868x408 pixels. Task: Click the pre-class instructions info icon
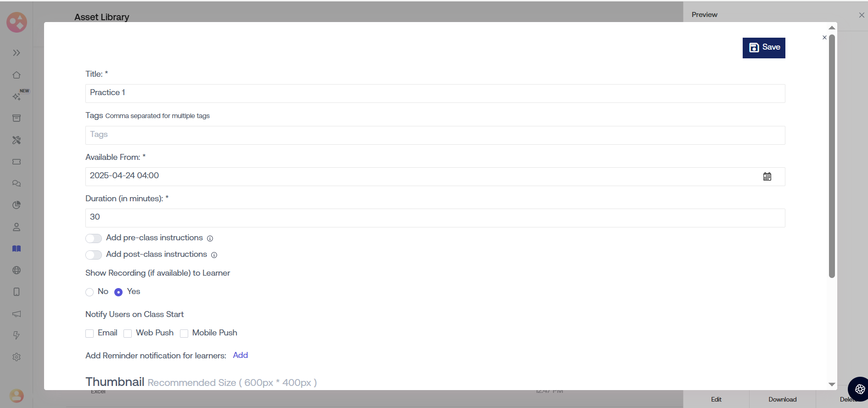(210, 238)
